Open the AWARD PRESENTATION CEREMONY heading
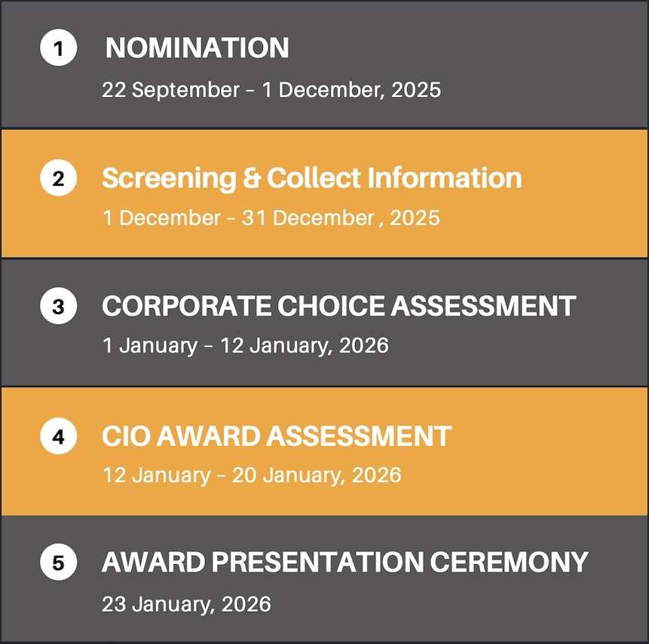Screen dimensions: 649x644 [344, 563]
